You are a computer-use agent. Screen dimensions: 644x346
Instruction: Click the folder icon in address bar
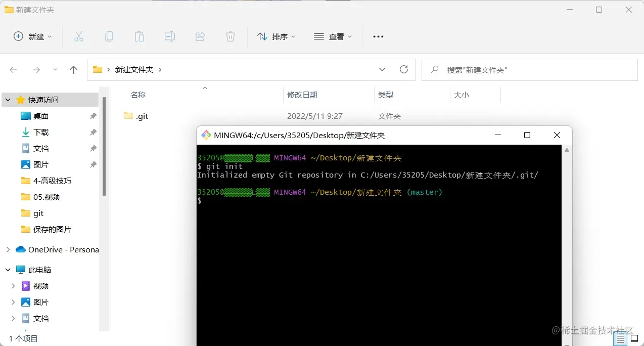point(98,70)
